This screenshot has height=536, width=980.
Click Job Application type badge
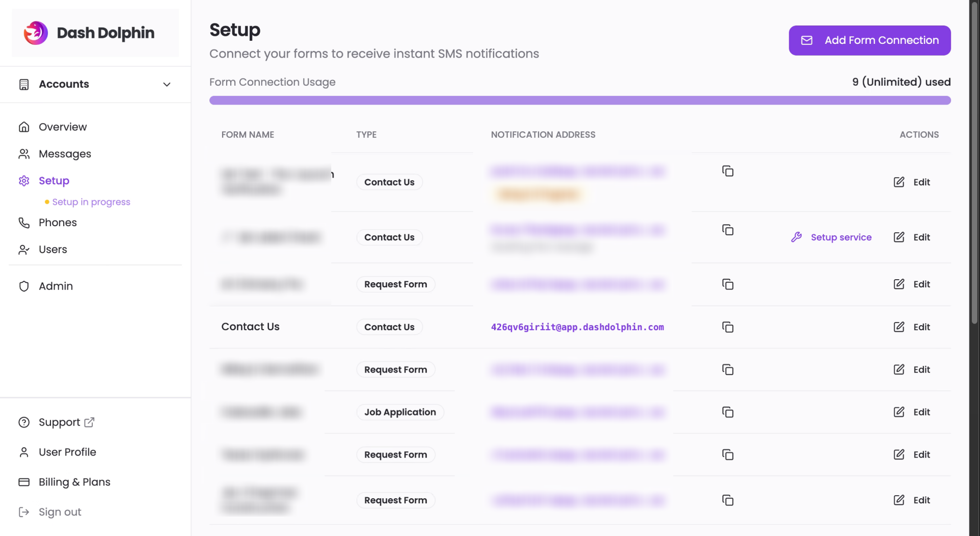tap(400, 412)
